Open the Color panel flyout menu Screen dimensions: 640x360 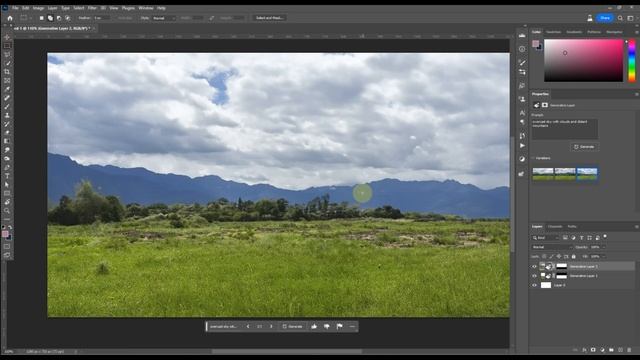(x=636, y=32)
